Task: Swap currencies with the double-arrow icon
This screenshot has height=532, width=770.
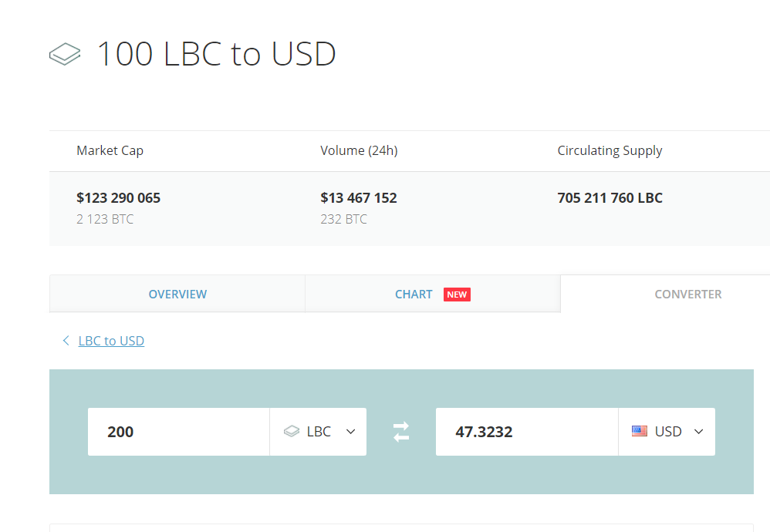Action: pyautogui.click(x=401, y=432)
